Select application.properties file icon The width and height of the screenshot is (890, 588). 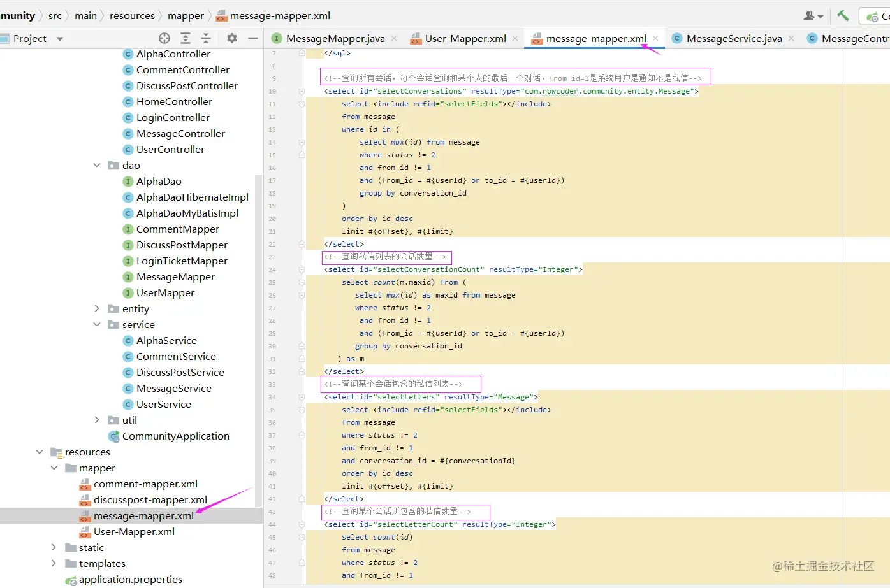pyautogui.click(x=71, y=580)
